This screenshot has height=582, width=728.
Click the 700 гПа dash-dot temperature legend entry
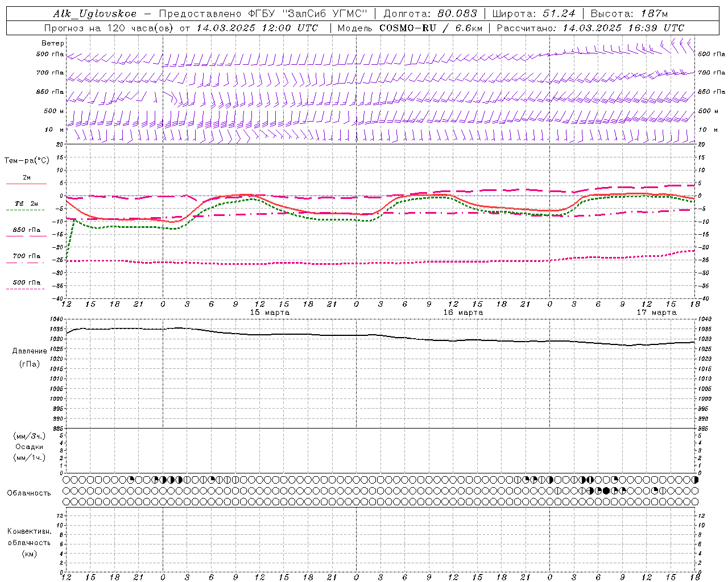pyautogui.click(x=27, y=256)
